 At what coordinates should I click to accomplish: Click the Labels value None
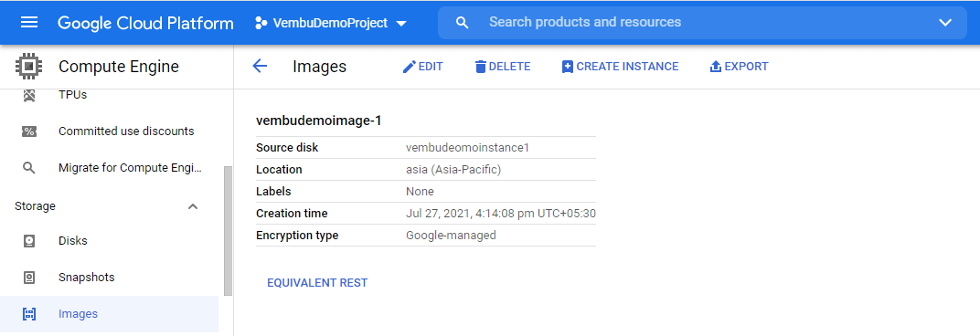tap(420, 192)
